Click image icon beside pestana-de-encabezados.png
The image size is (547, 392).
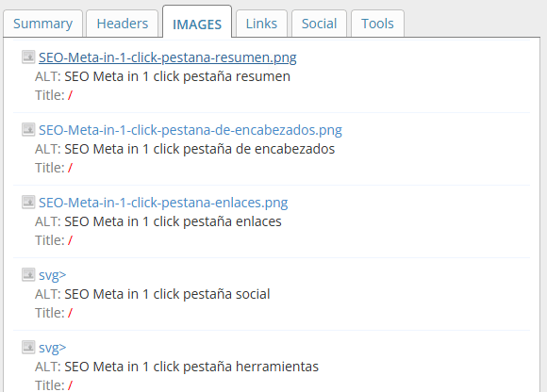[x=28, y=130]
